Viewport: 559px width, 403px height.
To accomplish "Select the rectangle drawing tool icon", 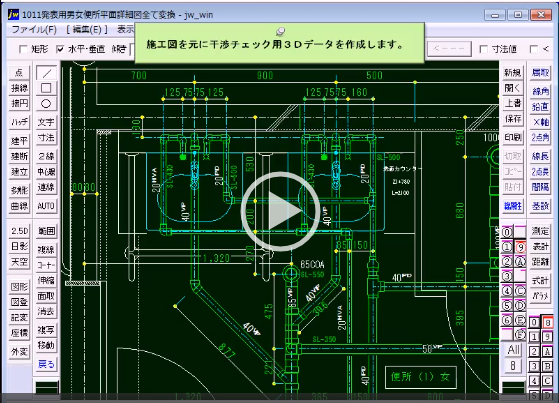I will tap(46, 88).
